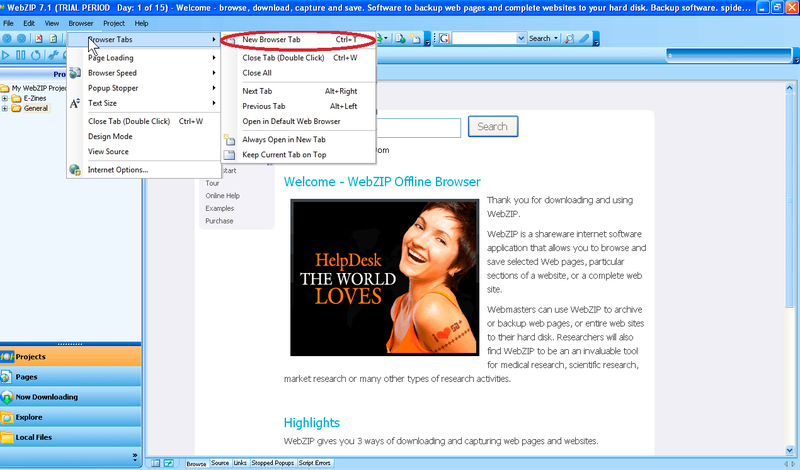
Task: Switch to the Stopped Popups tab
Action: coord(272,463)
